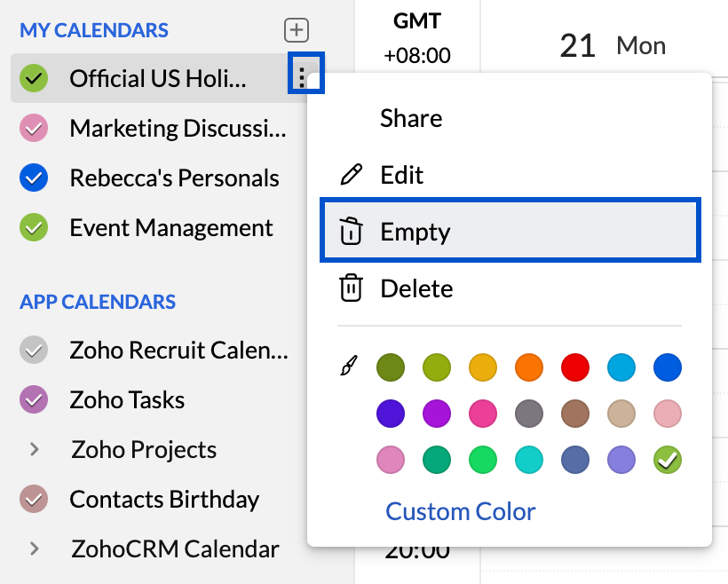The image size is (728, 584).
Task: Expand the ZohoCRM Calendar group
Action: 35,549
